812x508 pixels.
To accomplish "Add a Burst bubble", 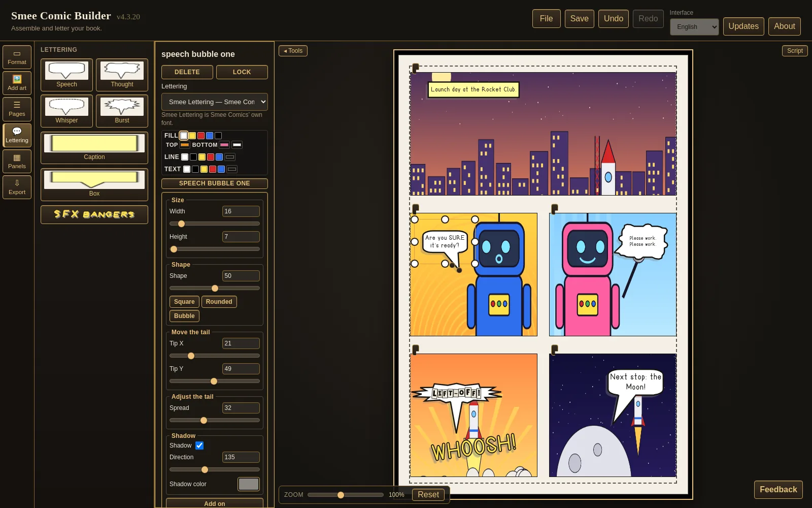I will tap(122, 111).
